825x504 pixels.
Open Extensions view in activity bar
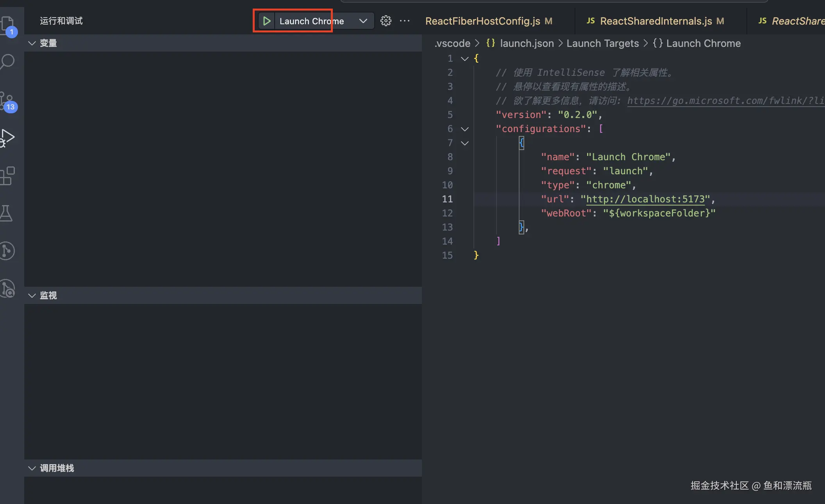click(x=7, y=176)
